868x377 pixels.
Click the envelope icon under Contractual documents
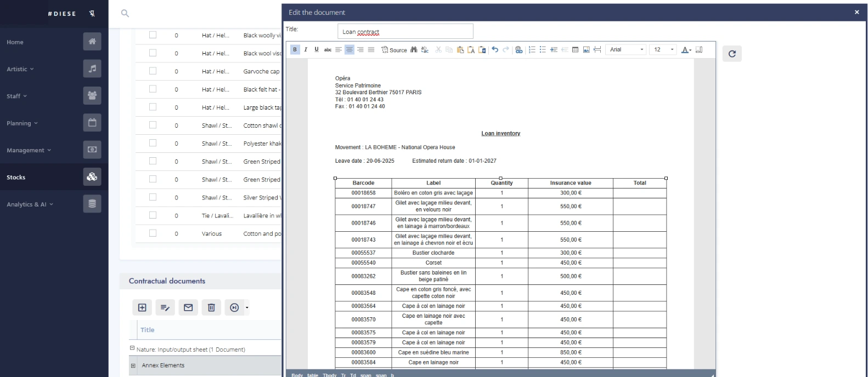188,307
